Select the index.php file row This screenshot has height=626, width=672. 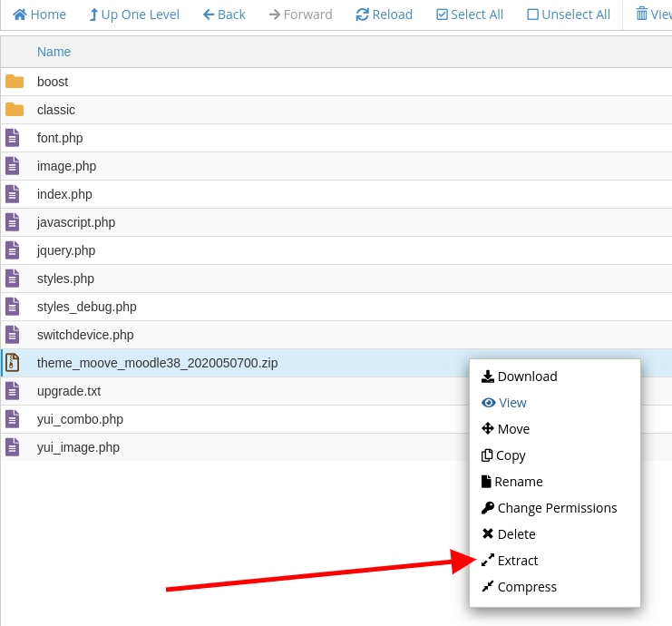click(64, 194)
